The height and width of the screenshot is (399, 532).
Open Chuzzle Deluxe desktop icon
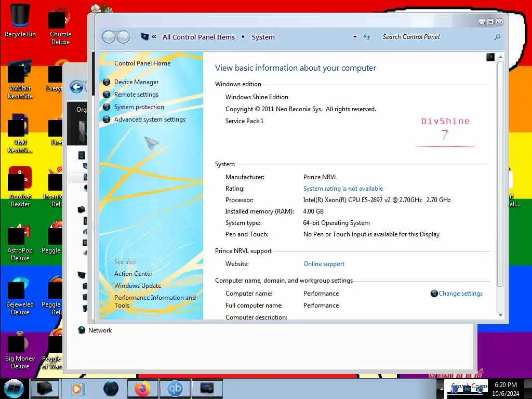click(60, 26)
